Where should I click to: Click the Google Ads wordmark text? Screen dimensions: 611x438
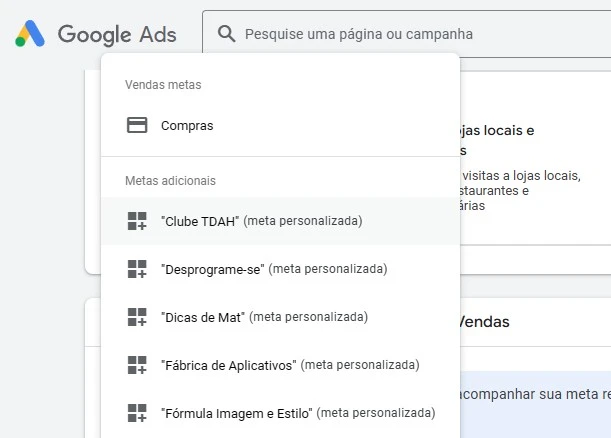click(117, 35)
